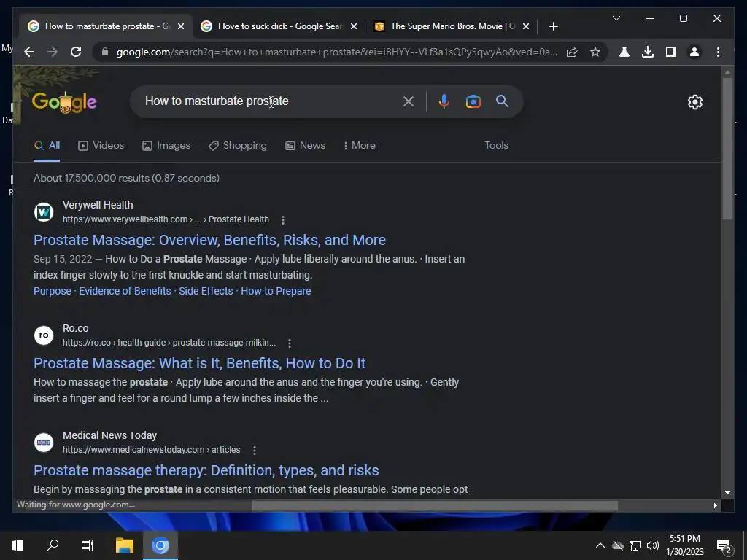The height and width of the screenshot is (560, 747).
Task: Click the scroll down arrow
Action: coord(727,493)
